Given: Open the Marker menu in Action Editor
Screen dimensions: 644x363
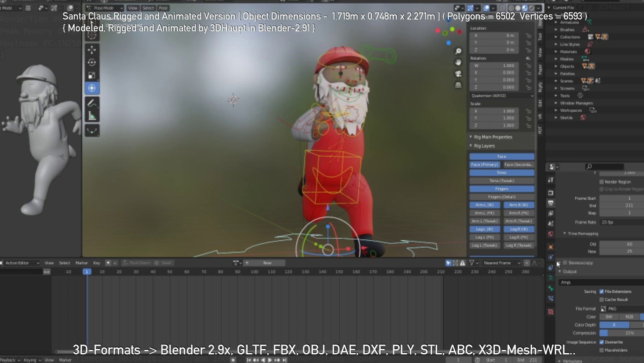Looking at the screenshot, I should (81, 263).
